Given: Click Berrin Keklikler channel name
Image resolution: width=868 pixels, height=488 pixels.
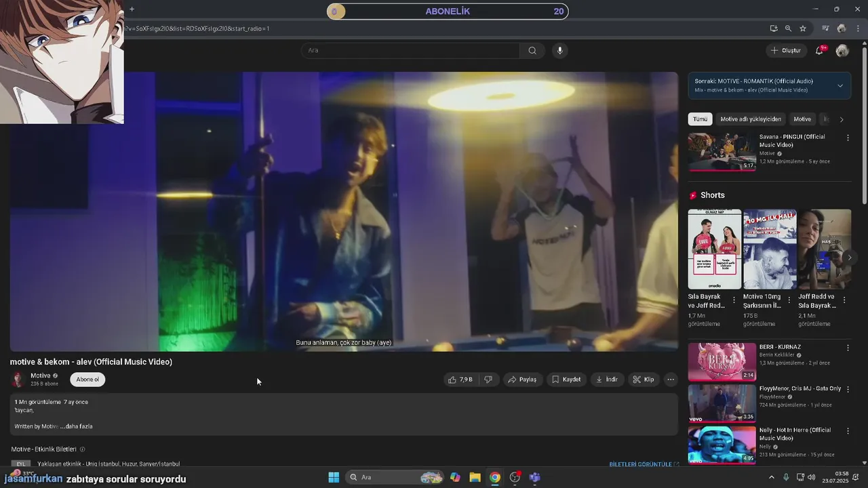Looking at the screenshot, I should pyautogui.click(x=776, y=355).
